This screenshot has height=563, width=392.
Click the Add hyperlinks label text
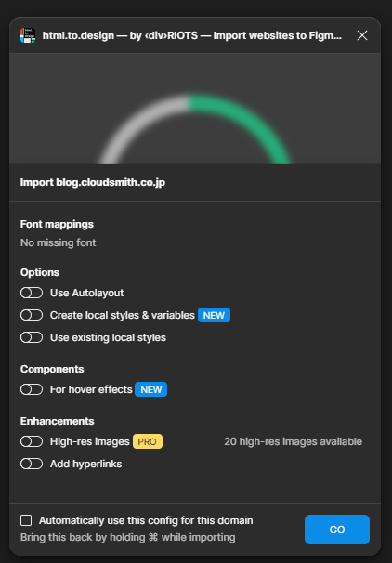coord(85,464)
